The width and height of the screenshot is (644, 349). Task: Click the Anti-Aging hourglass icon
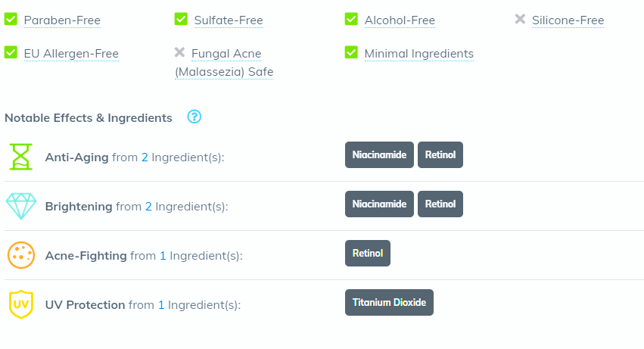(x=21, y=157)
